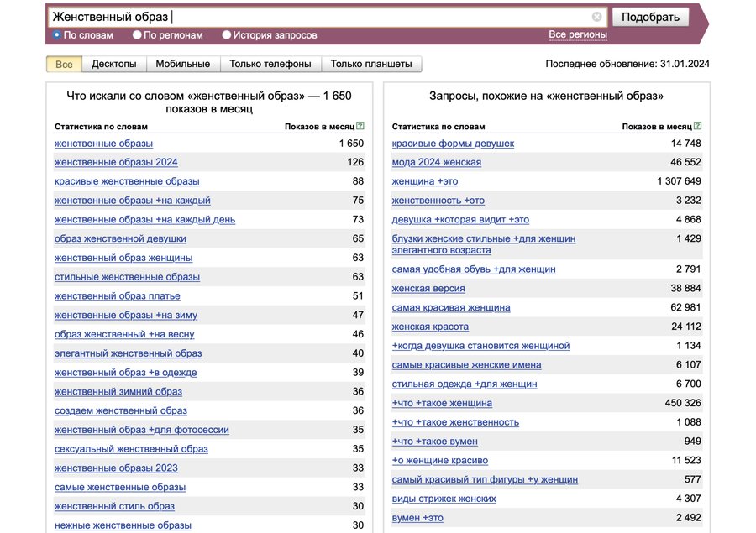
Task: Switch to the «Десктопы» tab
Action: [114, 64]
